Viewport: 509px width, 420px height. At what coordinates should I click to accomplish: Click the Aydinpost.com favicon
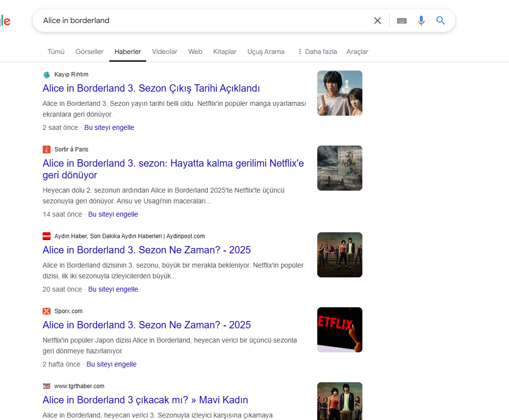(47, 236)
